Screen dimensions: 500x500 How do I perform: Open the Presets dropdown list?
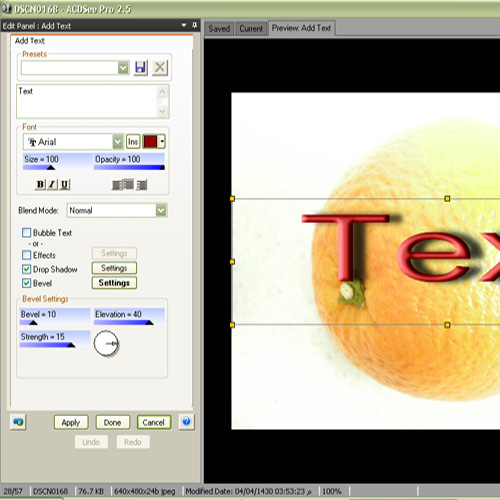pos(123,68)
